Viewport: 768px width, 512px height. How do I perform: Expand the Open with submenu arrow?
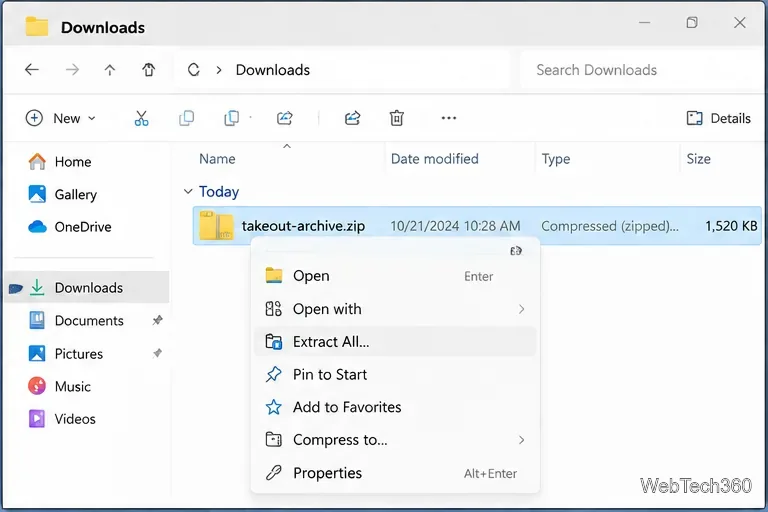point(521,309)
